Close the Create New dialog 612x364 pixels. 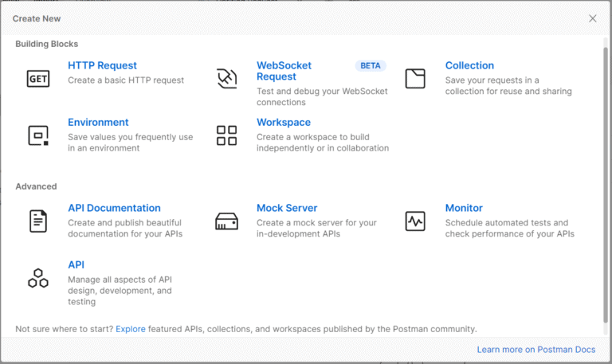click(593, 19)
